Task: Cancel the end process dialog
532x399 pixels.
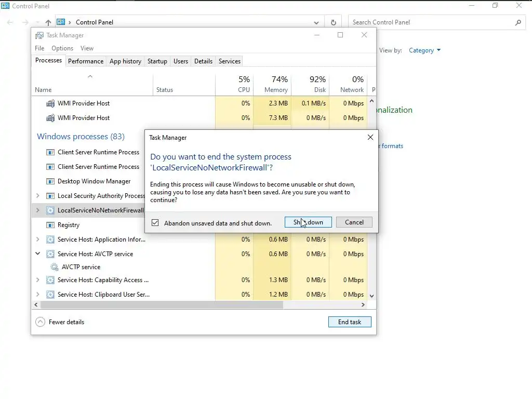Action: [354, 222]
